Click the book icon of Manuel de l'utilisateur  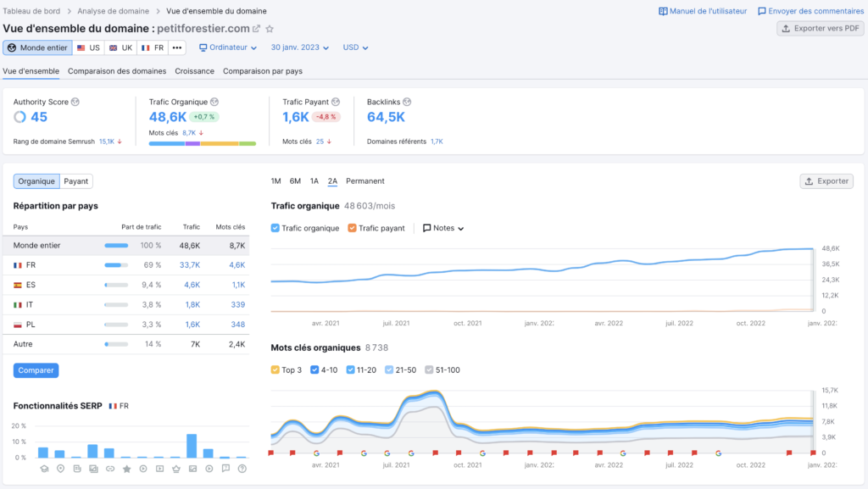(663, 11)
